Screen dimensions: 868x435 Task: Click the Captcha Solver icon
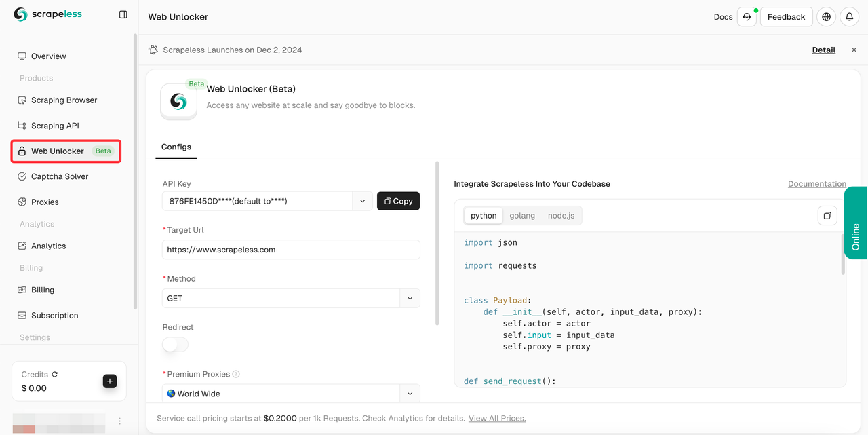click(x=22, y=176)
